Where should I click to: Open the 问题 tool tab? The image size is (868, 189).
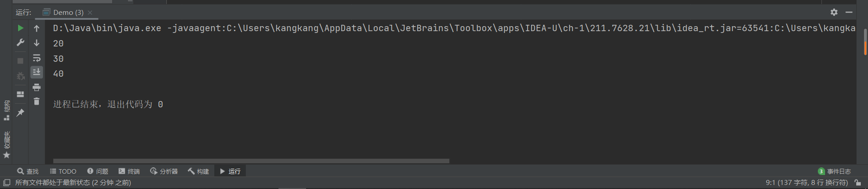click(x=98, y=171)
